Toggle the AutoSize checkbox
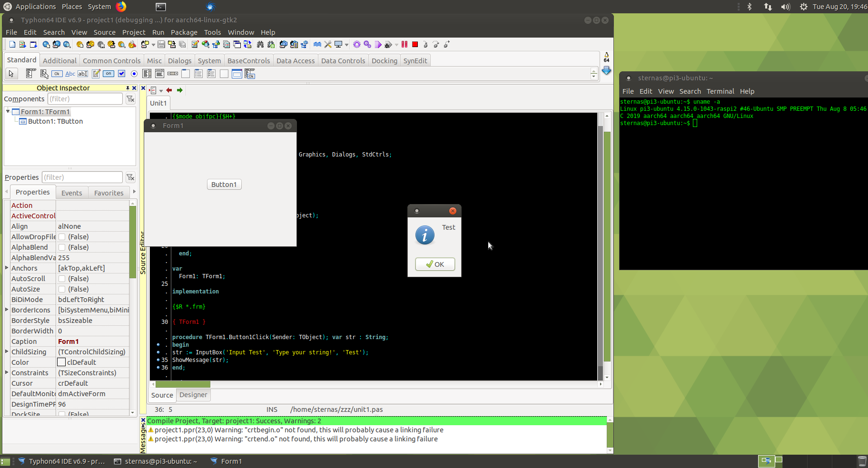The height and width of the screenshot is (468, 868). coord(62,289)
